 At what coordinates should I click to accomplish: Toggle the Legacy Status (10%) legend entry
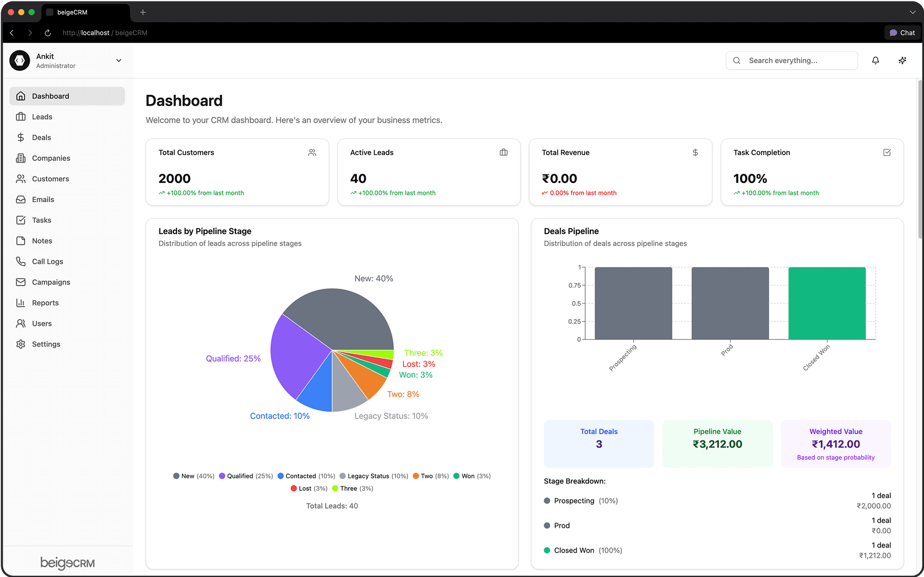(373, 476)
